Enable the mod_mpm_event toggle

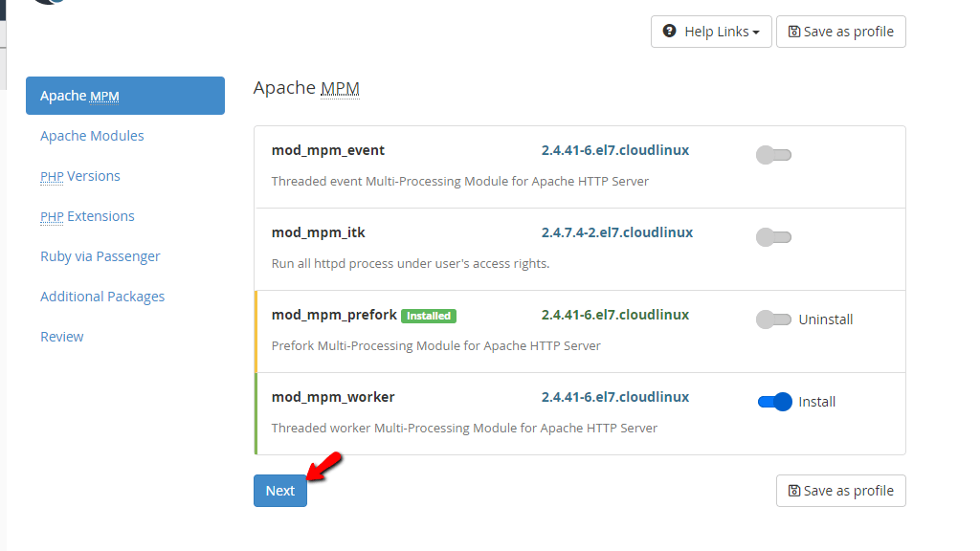click(773, 154)
